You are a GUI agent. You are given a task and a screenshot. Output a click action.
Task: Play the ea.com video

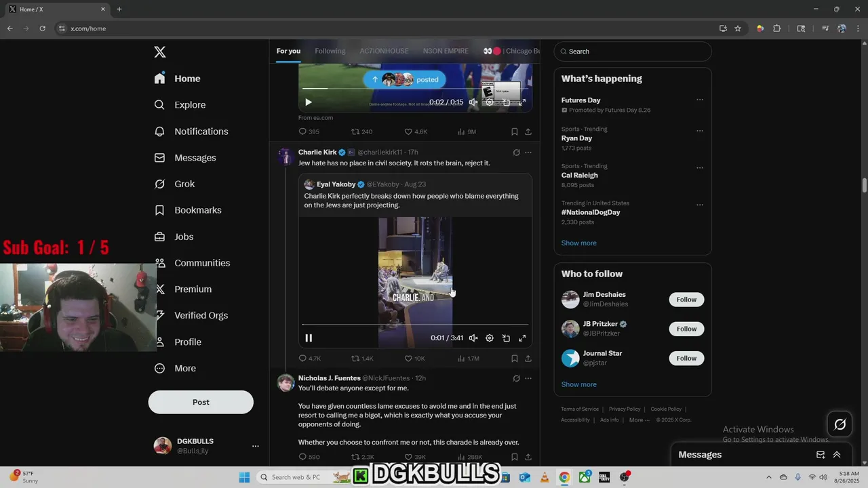click(309, 102)
